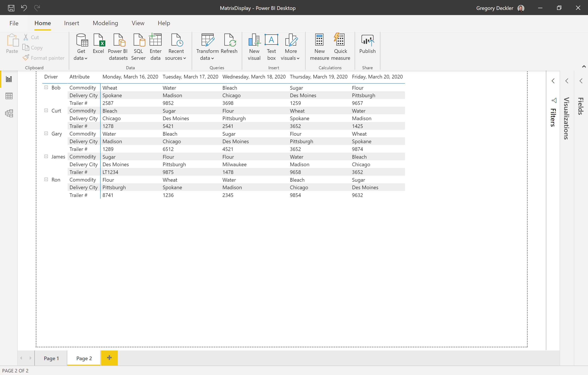The width and height of the screenshot is (588, 375).
Task: Insert a Text box
Action: pyautogui.click(x=271, y=47)
